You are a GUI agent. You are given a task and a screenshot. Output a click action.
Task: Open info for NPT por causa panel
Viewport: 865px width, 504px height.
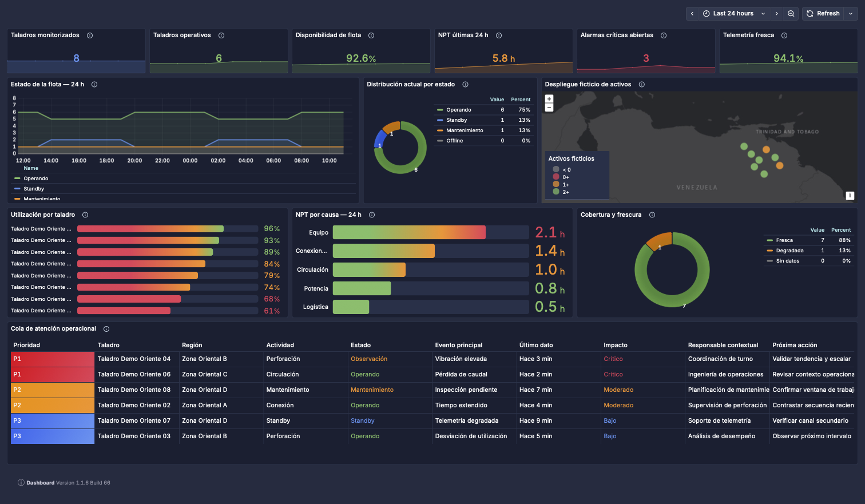372,215
